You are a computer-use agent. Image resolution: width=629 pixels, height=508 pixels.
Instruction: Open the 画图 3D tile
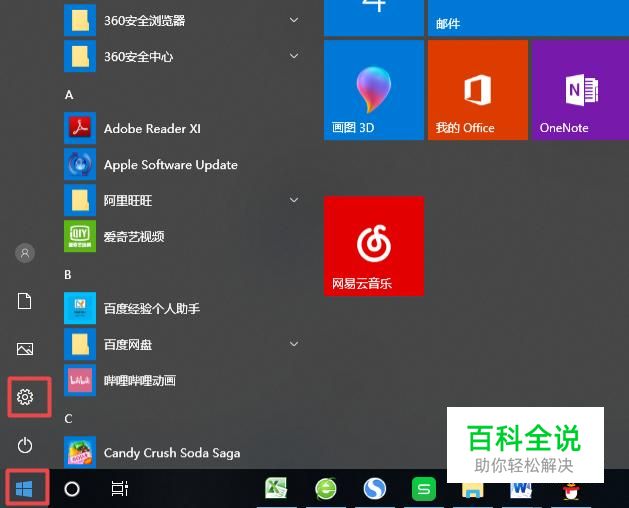click(x=374, y=90)
